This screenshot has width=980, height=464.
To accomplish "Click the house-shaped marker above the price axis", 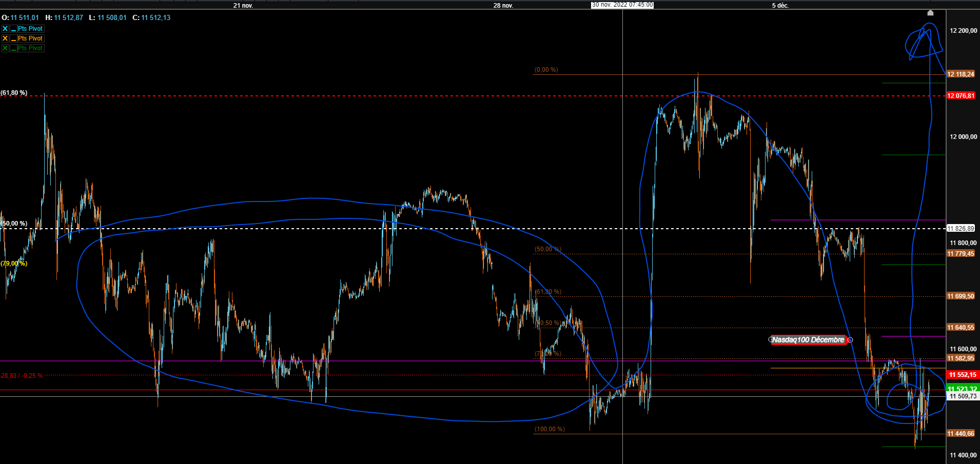I will click(931, 13).
